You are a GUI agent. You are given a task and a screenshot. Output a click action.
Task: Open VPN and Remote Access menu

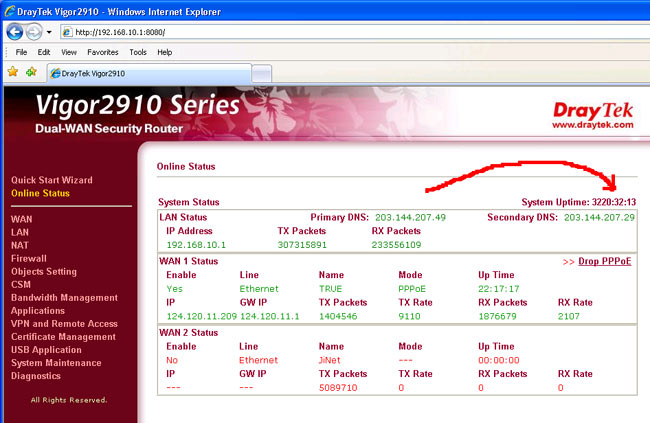click(x=64, y=323)
